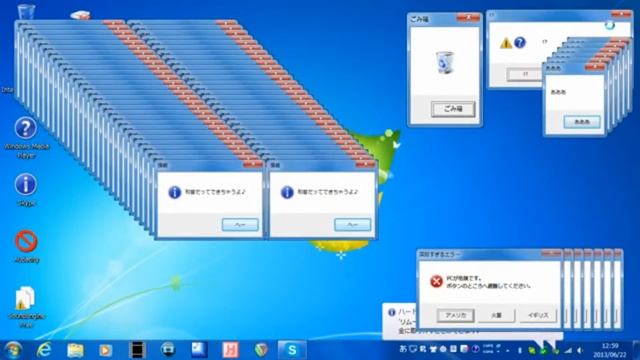This screenshot has width=640, height=360.
Task: Choose the middle button in error dialog
Action: click(496, 315)
